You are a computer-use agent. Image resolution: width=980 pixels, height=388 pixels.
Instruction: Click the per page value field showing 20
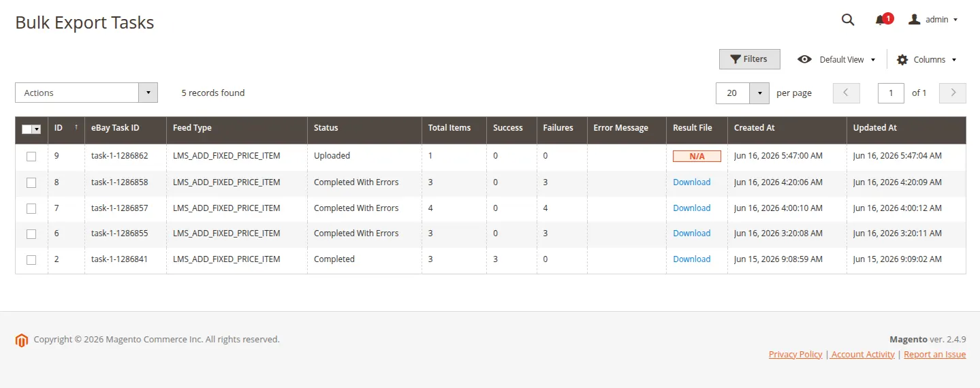click(x=733, y=93)
